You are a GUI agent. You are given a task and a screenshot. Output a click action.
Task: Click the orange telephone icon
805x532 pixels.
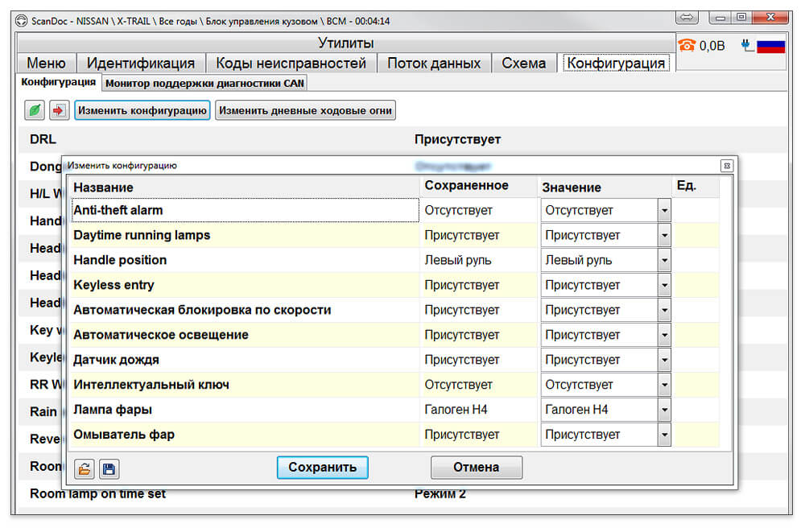pos(687,46)
